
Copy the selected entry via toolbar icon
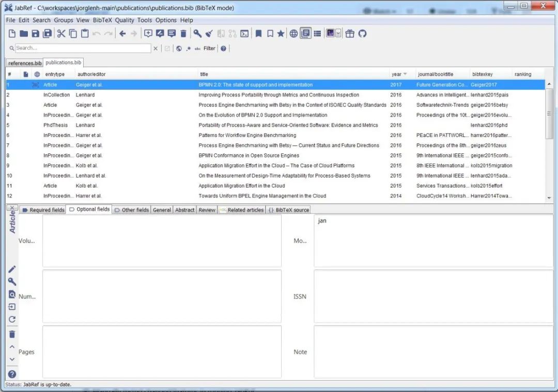coord(73,34)
